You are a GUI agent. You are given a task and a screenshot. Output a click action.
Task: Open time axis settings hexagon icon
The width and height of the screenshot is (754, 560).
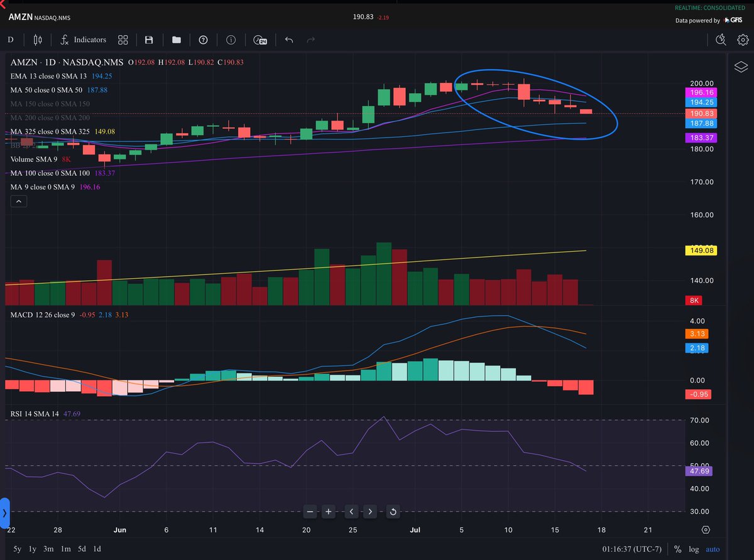tap(706, 530)
